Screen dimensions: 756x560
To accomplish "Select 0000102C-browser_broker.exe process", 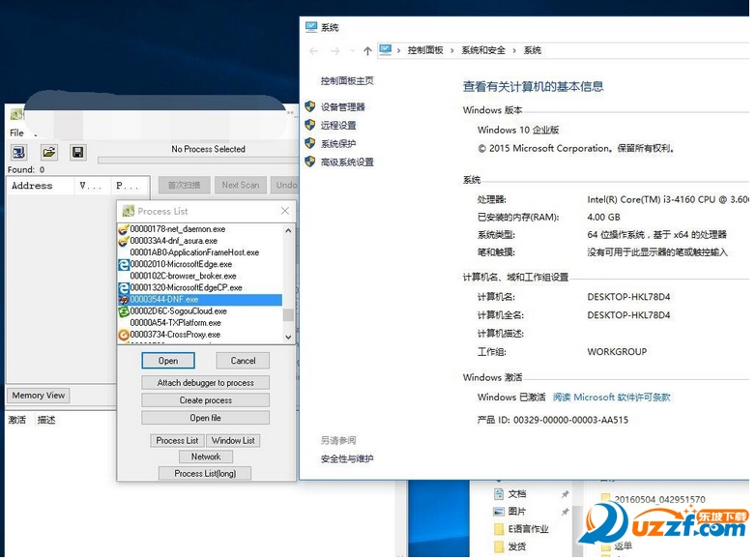I will click(x=184, y=276).
